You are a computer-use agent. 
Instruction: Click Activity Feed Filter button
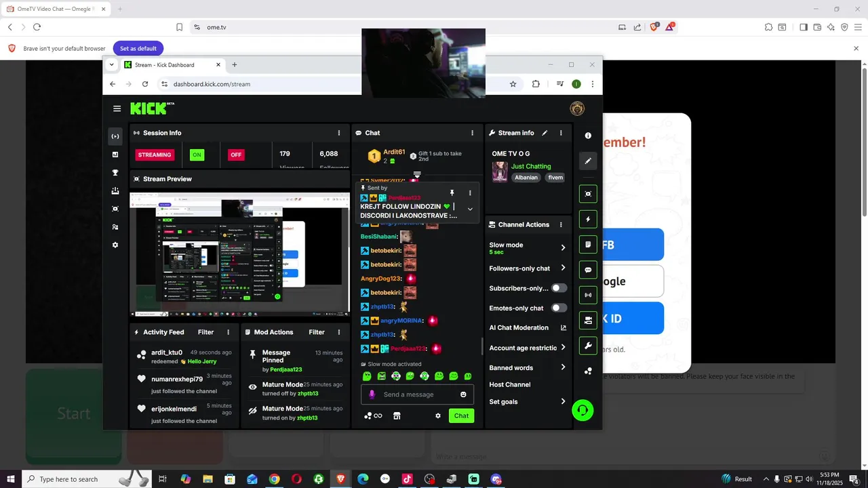click(x=205, y=332)
